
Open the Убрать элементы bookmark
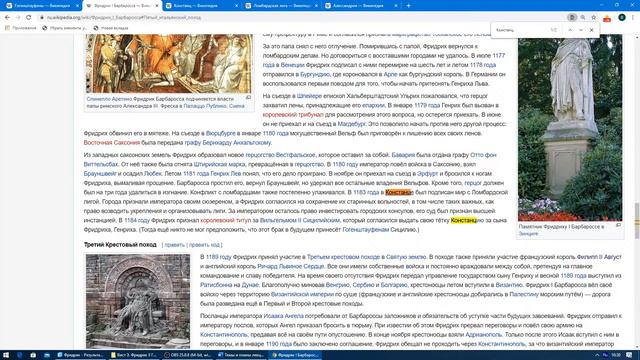(64, 28)
